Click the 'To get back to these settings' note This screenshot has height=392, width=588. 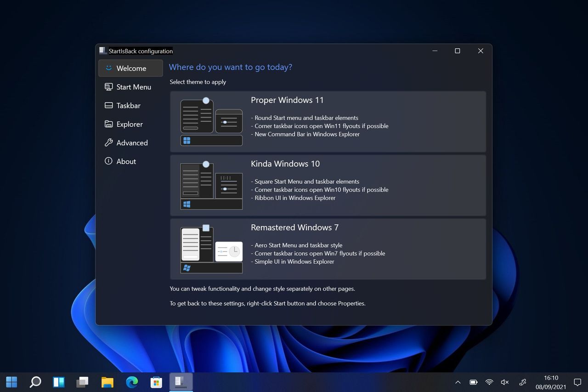coord(268,303)
